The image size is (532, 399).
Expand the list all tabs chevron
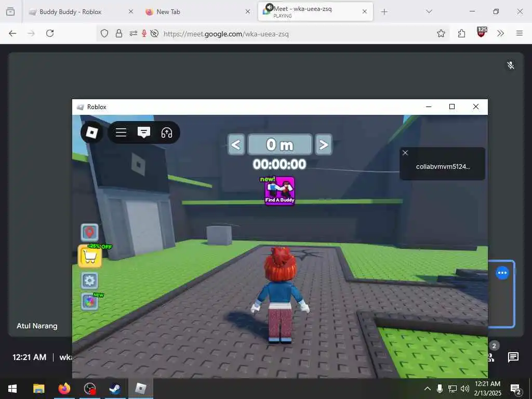429,12
